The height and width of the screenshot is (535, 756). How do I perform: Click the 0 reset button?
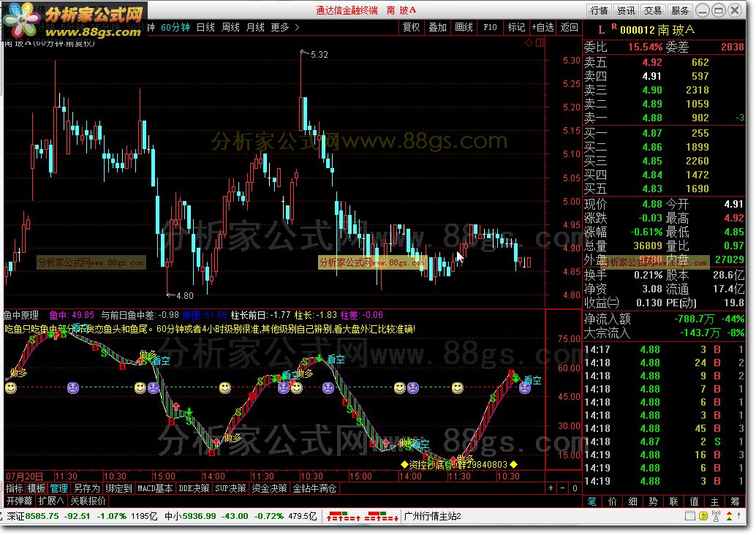(575, 488)
